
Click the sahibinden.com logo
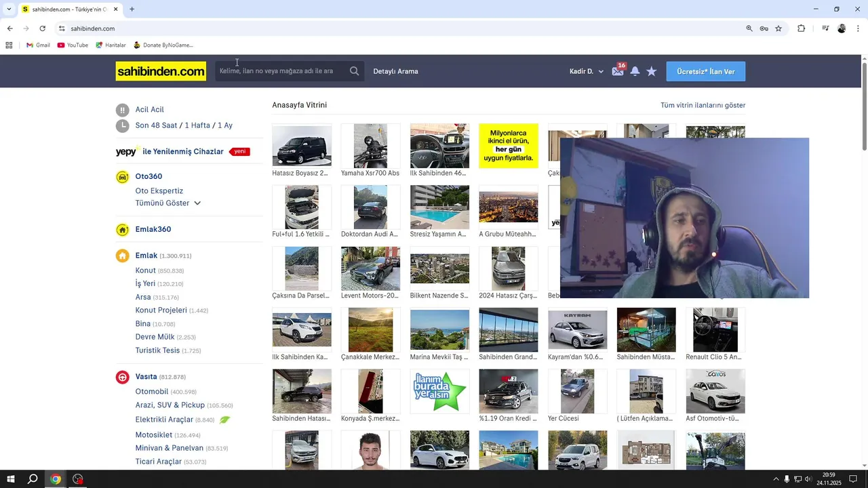(161, 71)
